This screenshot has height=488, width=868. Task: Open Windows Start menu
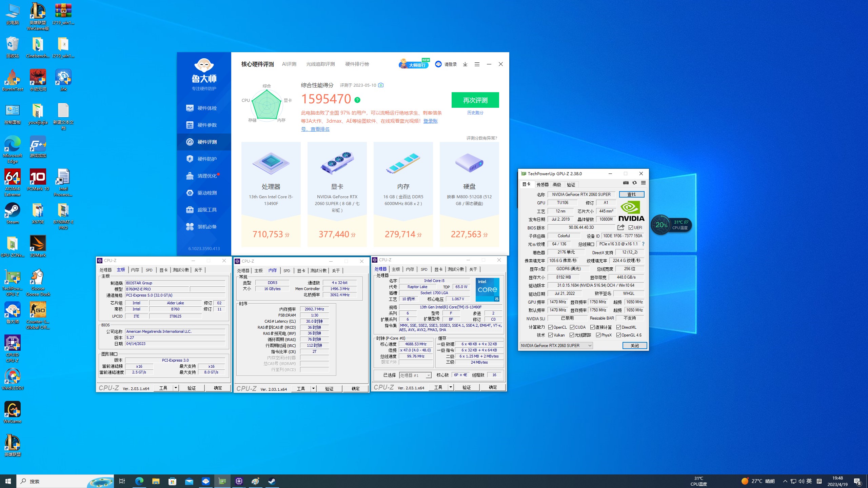tap(8, 481)
